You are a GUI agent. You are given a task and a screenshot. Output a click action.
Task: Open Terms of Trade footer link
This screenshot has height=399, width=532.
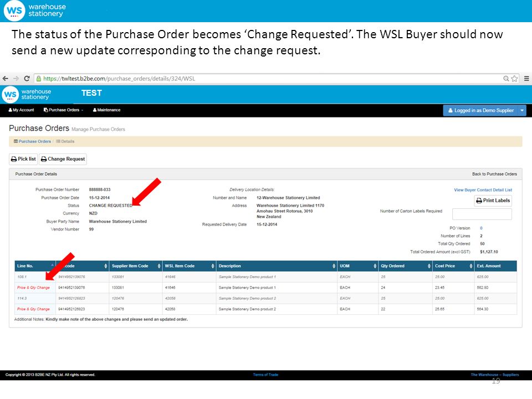[x=265, y=375]
